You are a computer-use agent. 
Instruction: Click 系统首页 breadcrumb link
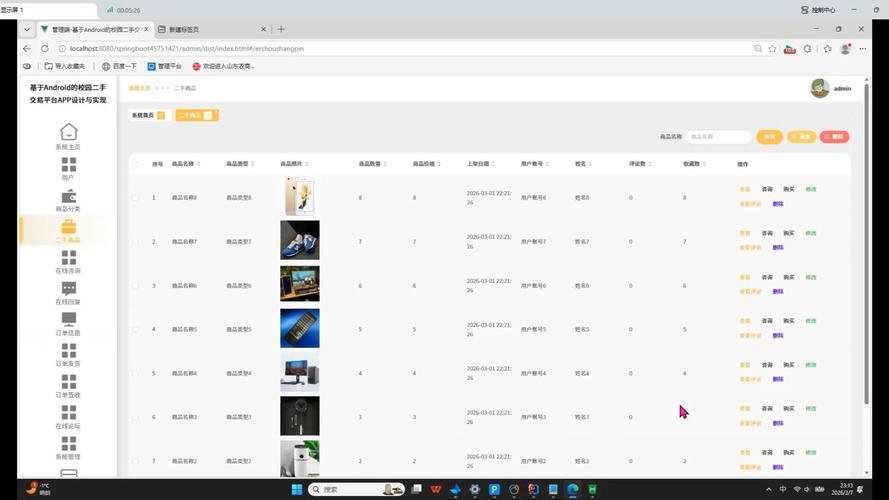point(139,88)
